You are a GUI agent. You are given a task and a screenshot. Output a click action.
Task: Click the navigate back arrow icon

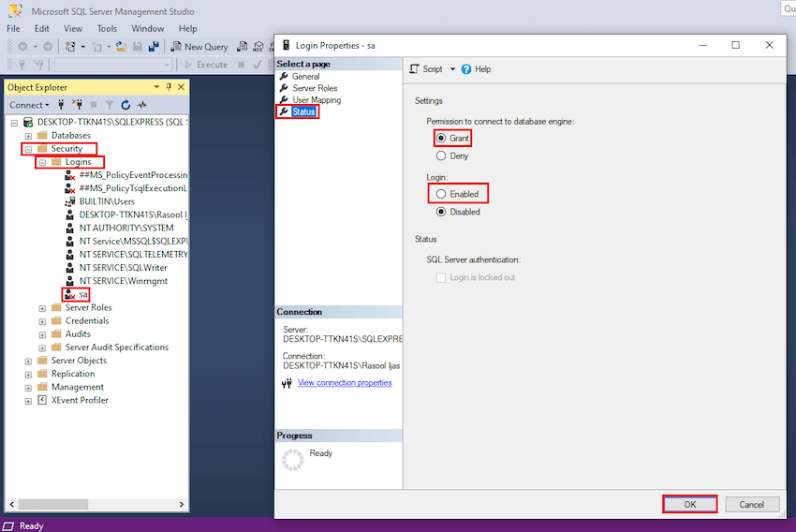click(22, 47)
